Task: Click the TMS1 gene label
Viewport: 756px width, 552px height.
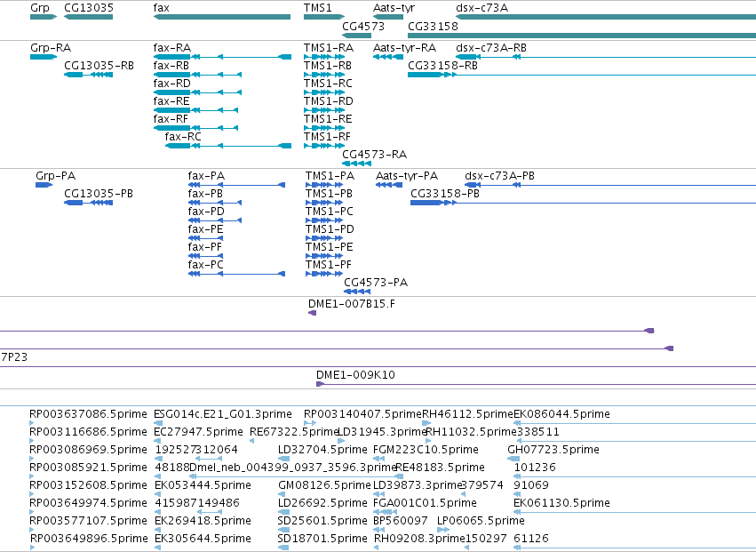Action: (x=318, y=8)
